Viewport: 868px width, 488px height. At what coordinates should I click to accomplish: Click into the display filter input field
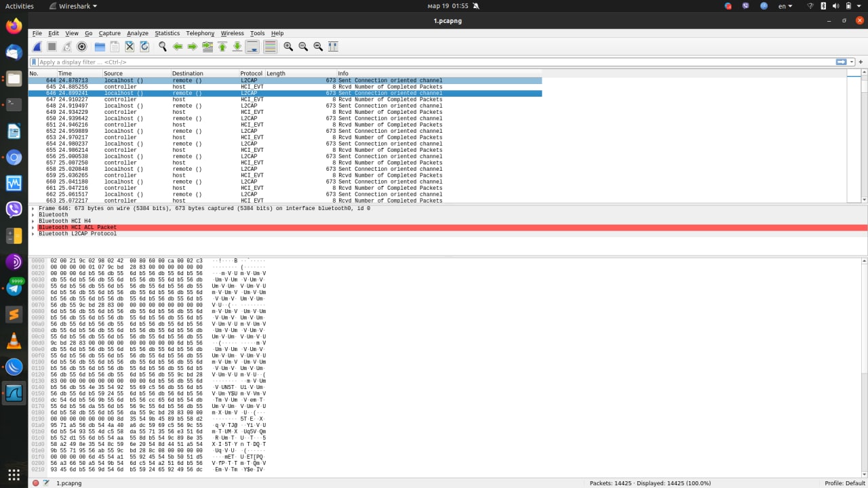(x=434, y=62)
